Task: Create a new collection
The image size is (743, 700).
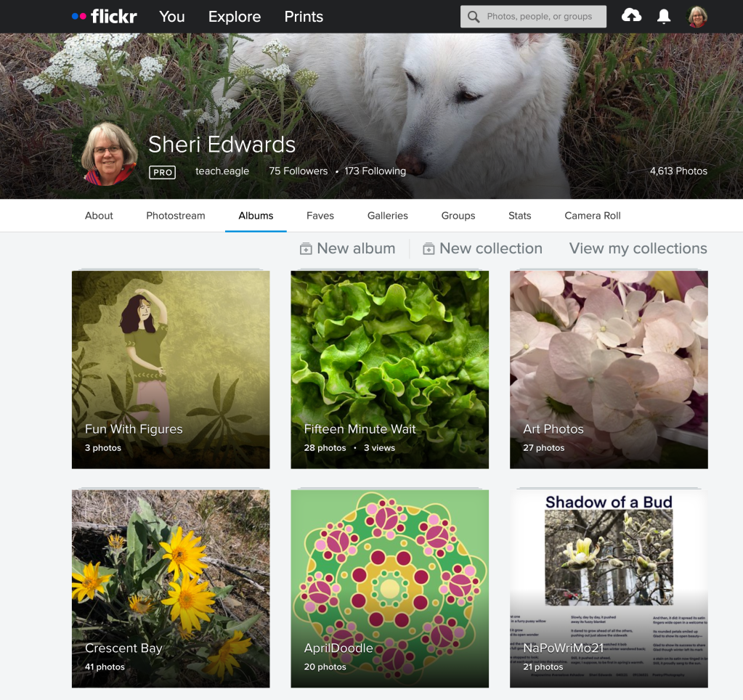Action: [482, 248]
